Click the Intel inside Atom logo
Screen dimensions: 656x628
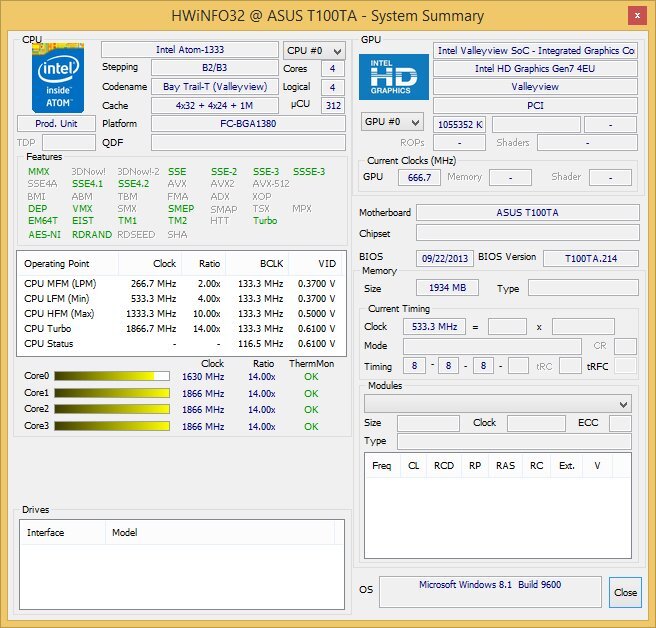58,78
